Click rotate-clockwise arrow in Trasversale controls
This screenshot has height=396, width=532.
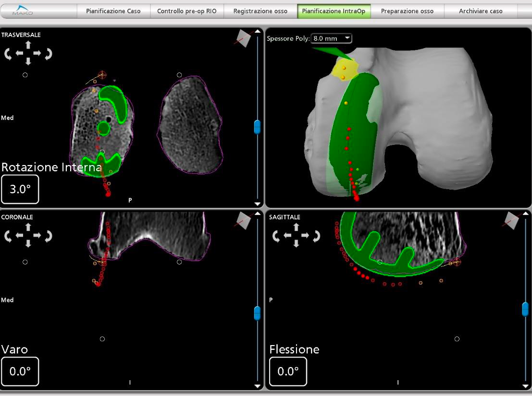(49, 54)
